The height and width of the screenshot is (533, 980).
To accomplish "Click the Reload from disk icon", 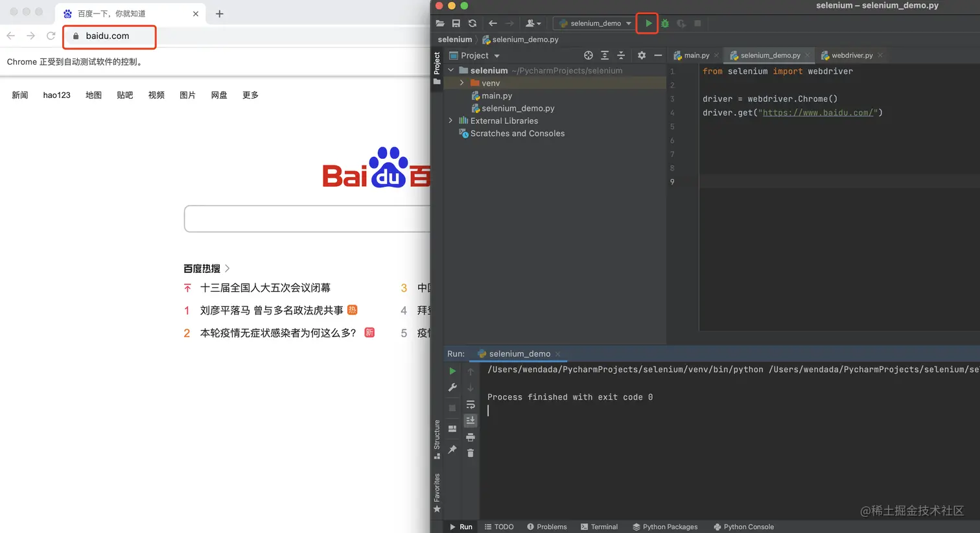I will pyautogui.click(x=472, y=23).
